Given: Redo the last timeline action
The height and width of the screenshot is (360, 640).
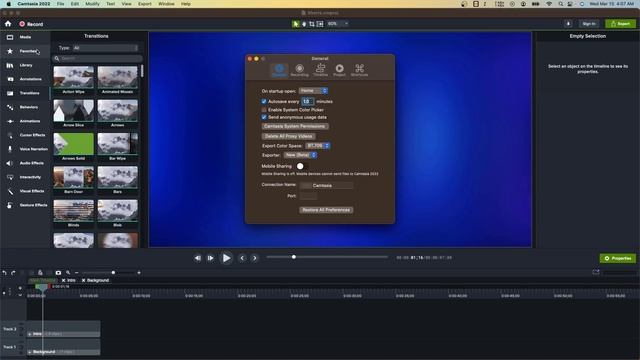Looking at the screenshot, I should point(13,273).
